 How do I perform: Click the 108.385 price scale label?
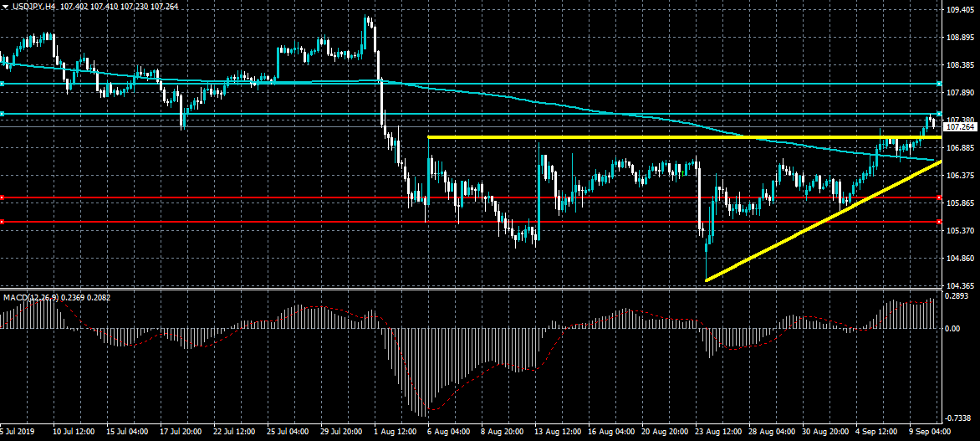[960, 65]
